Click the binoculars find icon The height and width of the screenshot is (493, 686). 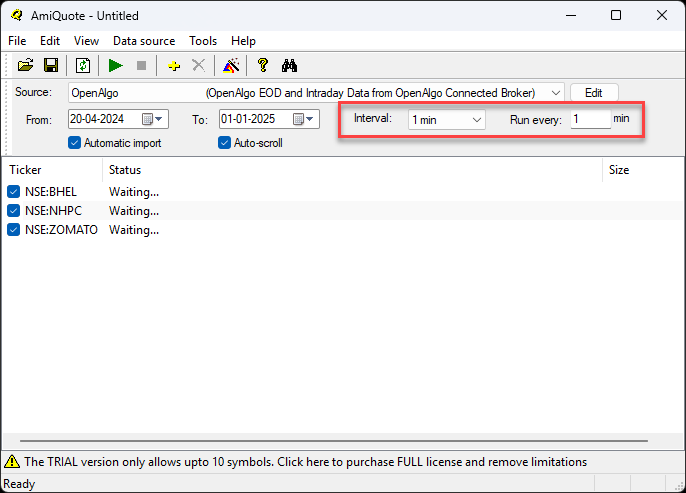289,66
